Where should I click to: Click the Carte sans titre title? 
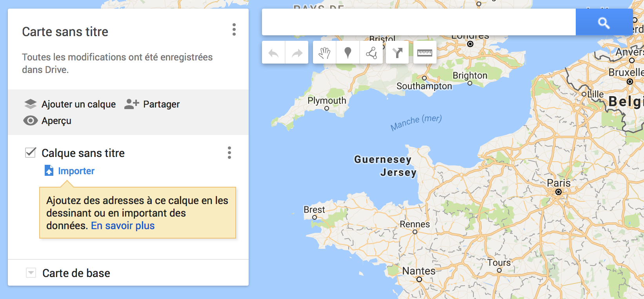coord(65,32)
